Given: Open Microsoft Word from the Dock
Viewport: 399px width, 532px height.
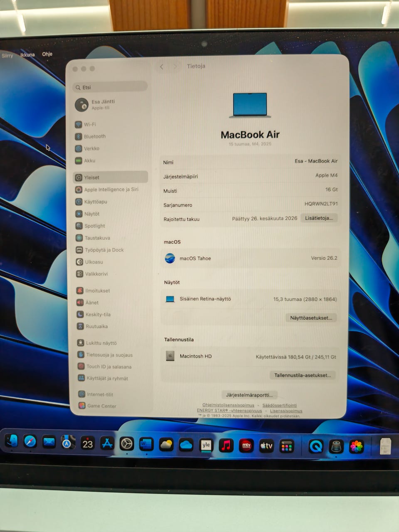Looking at the screenshot, I should [146, 444].
